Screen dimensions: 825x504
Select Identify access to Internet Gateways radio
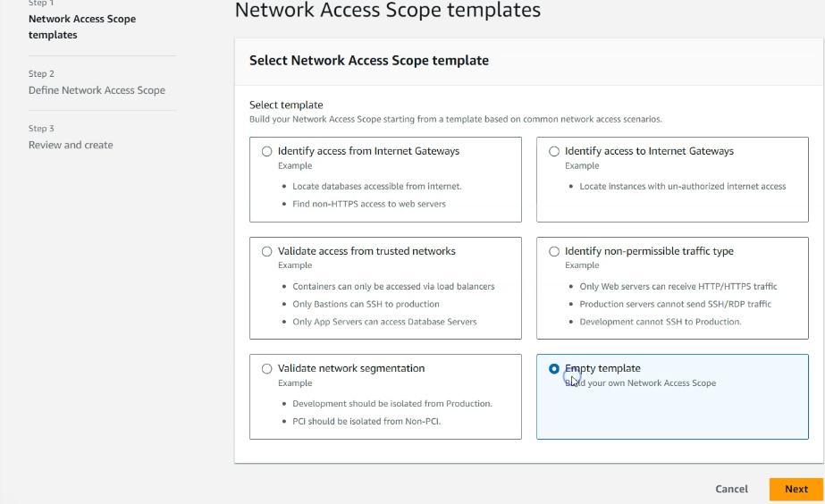tap(554, 152)
